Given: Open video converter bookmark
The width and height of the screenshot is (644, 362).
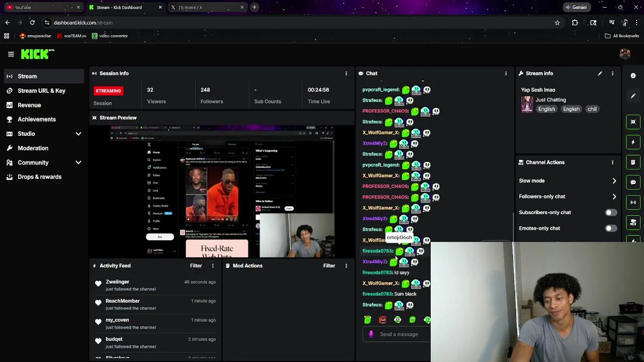Looking at the screenshot, I should point(110,36).
